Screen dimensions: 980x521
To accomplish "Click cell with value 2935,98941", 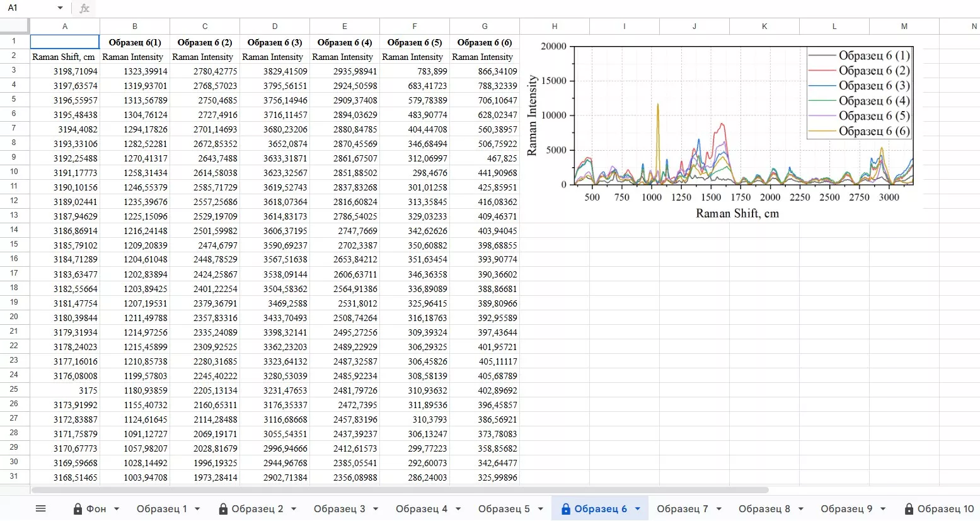I will 345,71.
